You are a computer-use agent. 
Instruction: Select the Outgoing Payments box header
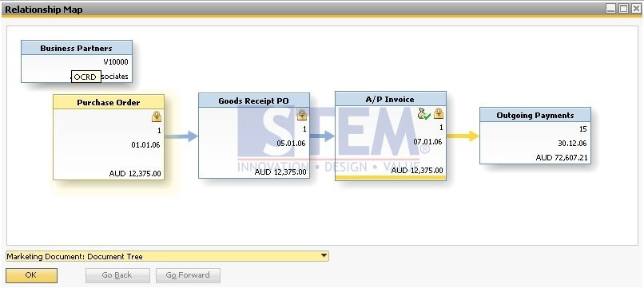(535, 115)
